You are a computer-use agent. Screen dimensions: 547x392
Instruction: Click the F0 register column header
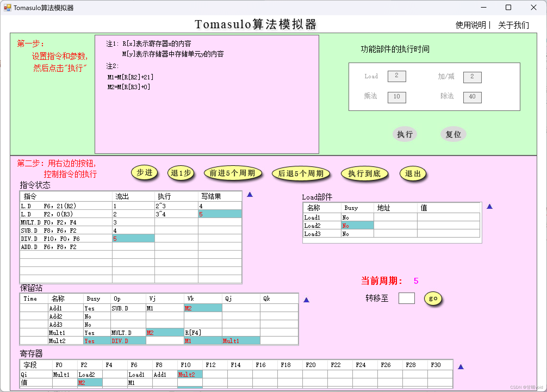click(x=65, y=365)
